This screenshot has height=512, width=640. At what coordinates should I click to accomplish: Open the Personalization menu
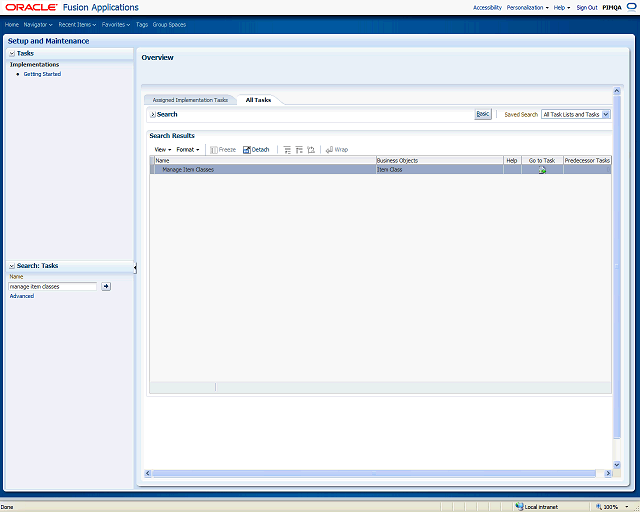coord(527,7)
